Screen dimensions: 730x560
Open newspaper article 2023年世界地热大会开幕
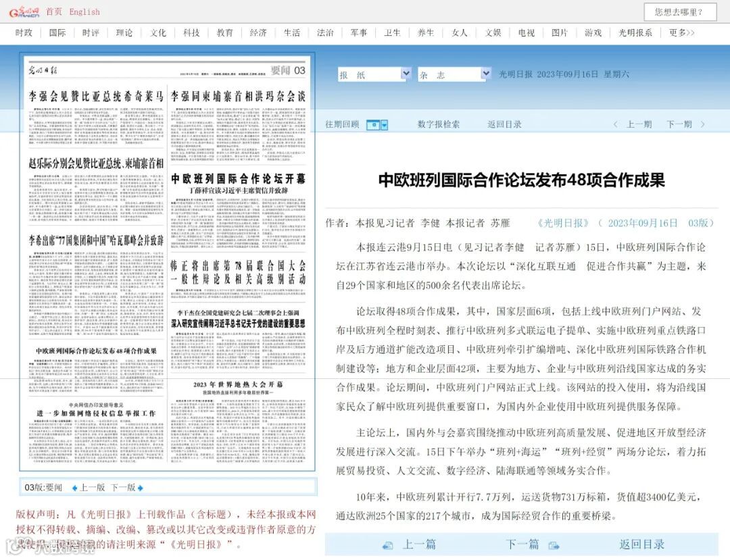click(x=238, y=384)
